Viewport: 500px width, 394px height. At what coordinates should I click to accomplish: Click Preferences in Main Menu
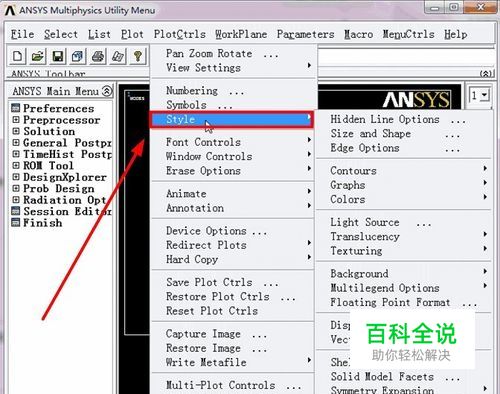[x=58, y=108]
